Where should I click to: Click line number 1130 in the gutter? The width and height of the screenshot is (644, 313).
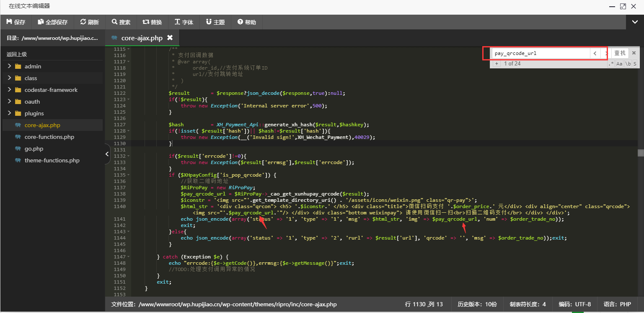(119, 143)
